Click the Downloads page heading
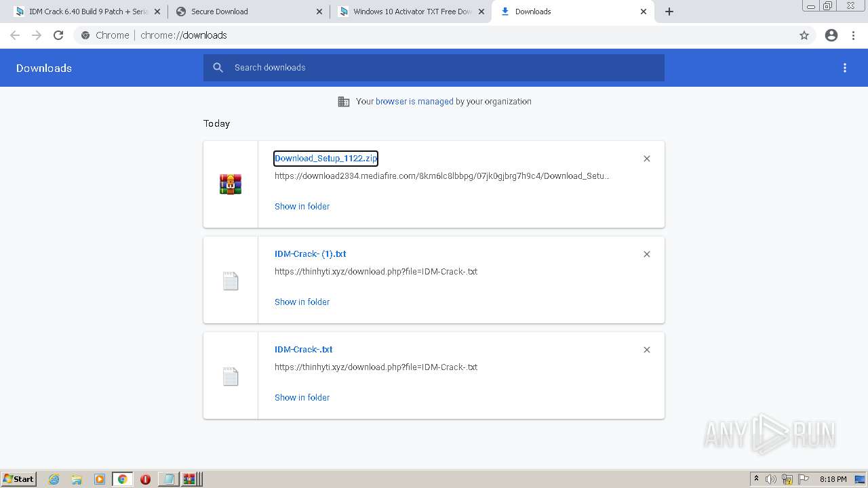Screen dimensions: 868x488 tap(44, 68)
